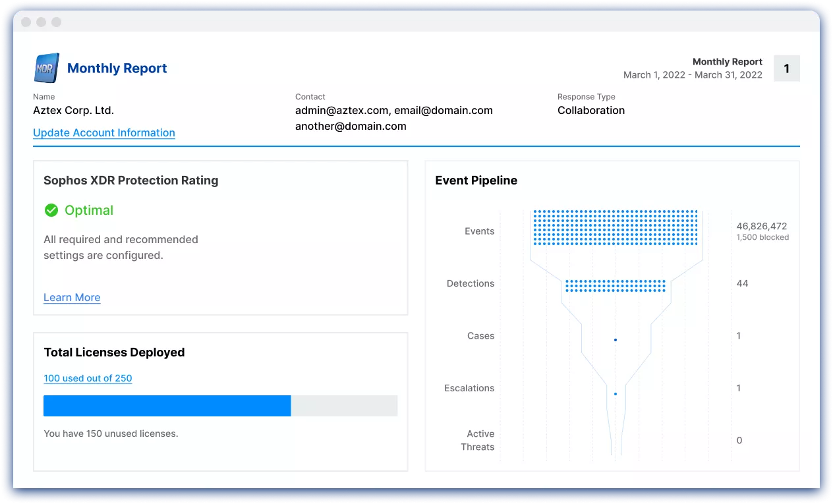Screen dimensions: 833x504
Task: Click the single Cases dot in the funnel
Action: click(x=616, y=340)
